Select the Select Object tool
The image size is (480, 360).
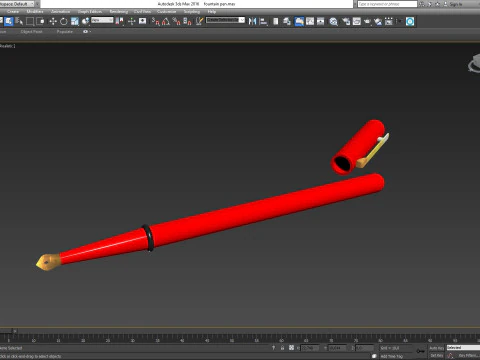point(8,21)
